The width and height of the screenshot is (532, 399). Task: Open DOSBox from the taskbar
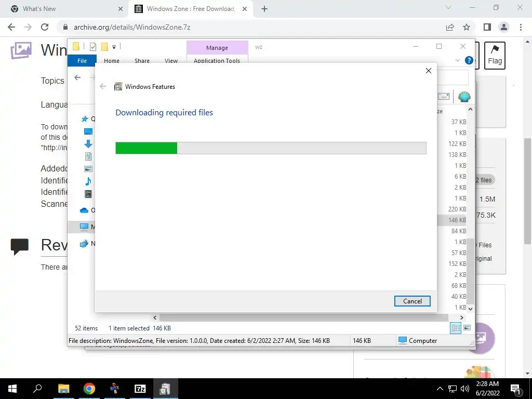pyautogui.click(x=115, y=389)
